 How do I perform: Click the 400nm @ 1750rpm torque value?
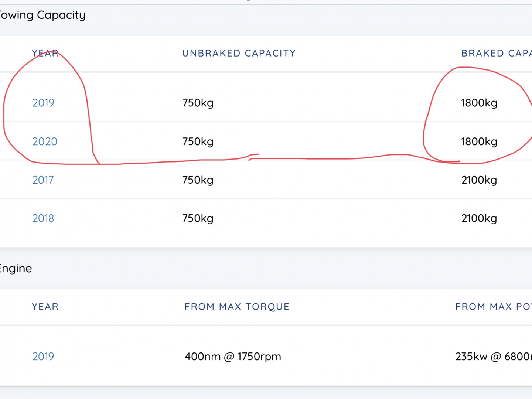pyautogui.click(x=233, y=357)
